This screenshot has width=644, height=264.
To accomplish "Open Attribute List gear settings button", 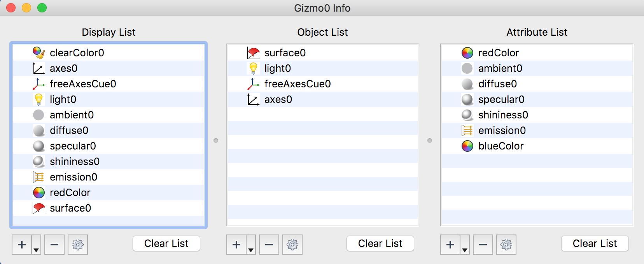I will pyautogui.click(x=506, y=245).
